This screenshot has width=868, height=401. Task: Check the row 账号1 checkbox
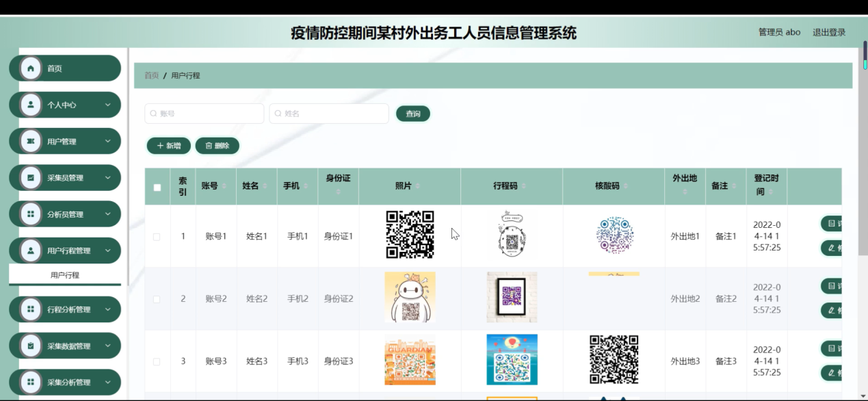[x=157, y=237]
